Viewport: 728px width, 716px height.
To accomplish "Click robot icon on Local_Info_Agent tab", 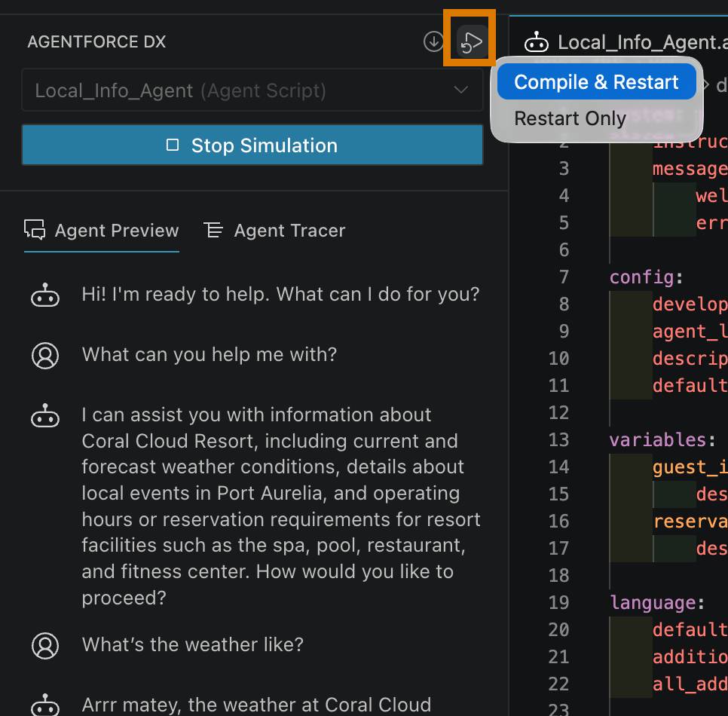I will click(x=537, y=42).
